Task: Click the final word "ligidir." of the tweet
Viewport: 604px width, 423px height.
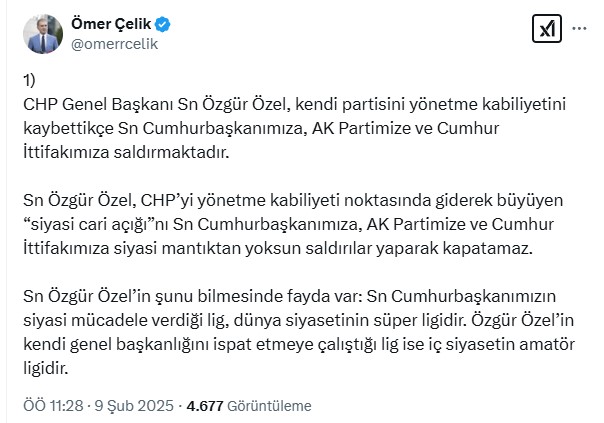Action: click(45, 368)
